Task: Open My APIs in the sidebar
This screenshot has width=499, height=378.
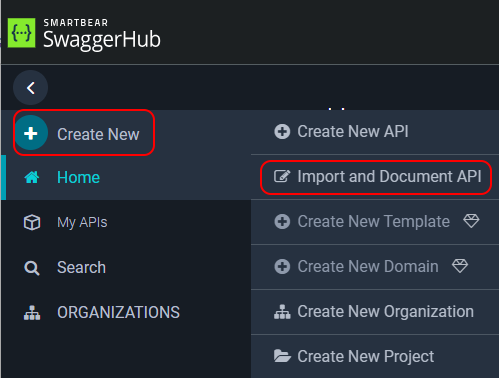Action: [x=82, y=222]
